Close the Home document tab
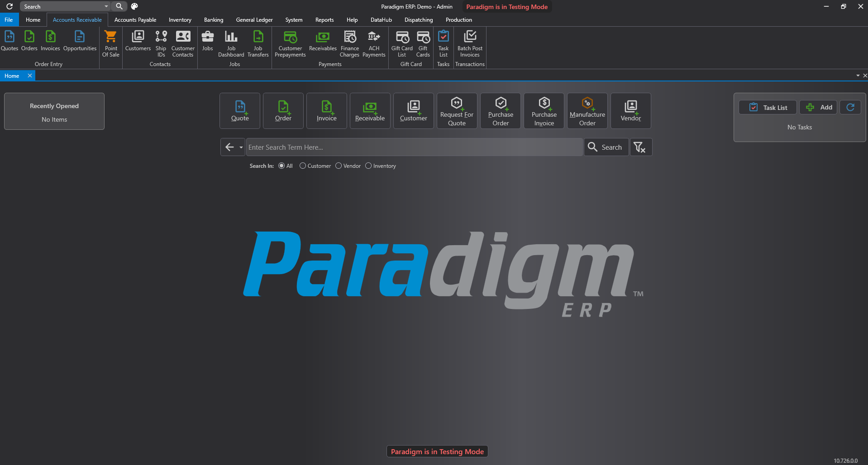 pyautogui.click(x=30, y=76)
